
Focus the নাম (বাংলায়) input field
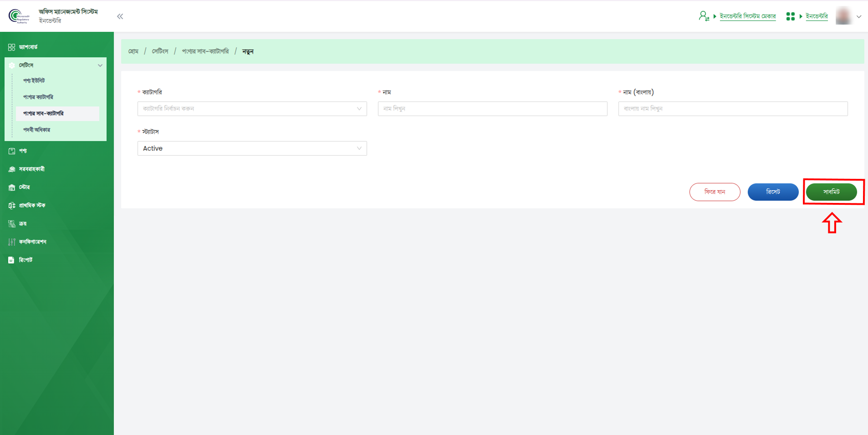coord(733,109)
